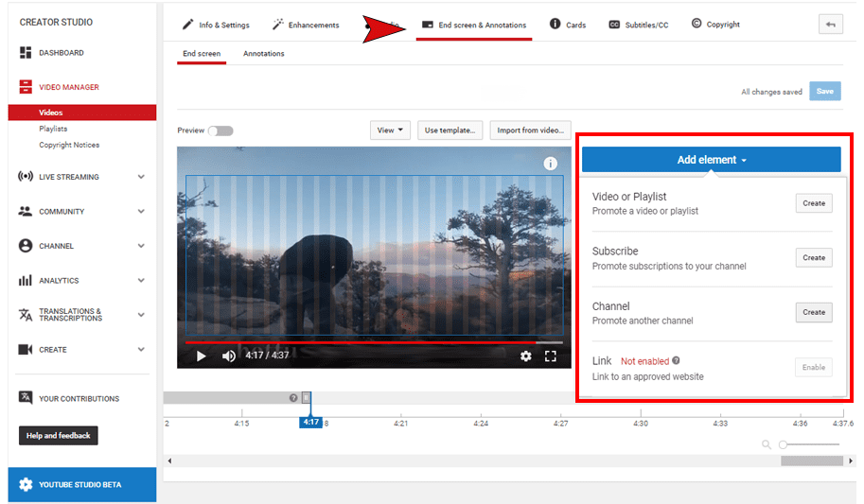Click the Copyright symbol icon
The width and height of the screenshot is (864, 504).
pyautogui.click(x=696, y=23)
